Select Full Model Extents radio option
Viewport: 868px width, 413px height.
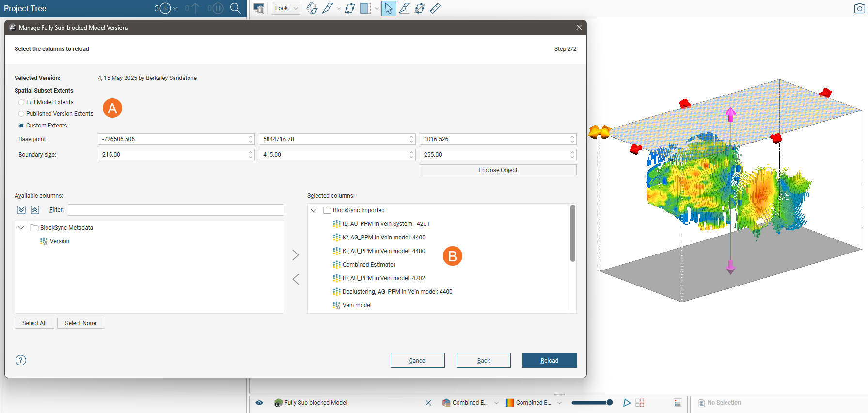pyautogui.click(x=21, y=102)
